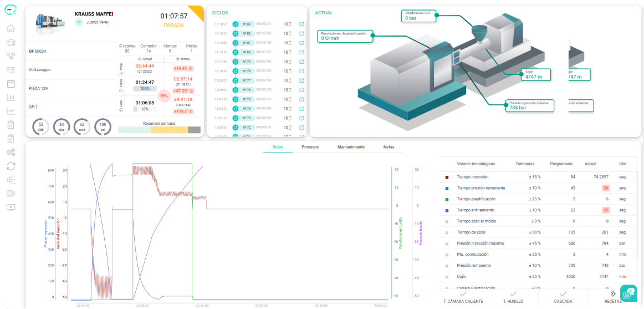Viewport: 644px width, 309px height.
Task: Switch to the Procesos tab
Action: tap(310, 146)
